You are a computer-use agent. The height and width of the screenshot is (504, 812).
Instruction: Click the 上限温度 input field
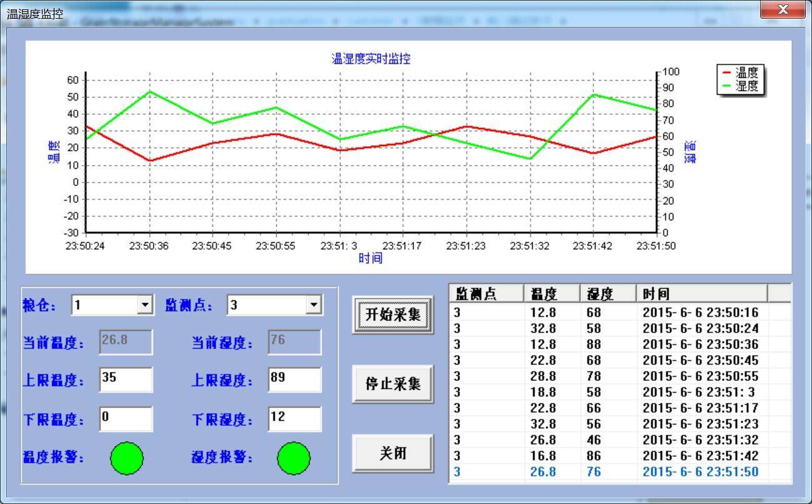point(126,380)
